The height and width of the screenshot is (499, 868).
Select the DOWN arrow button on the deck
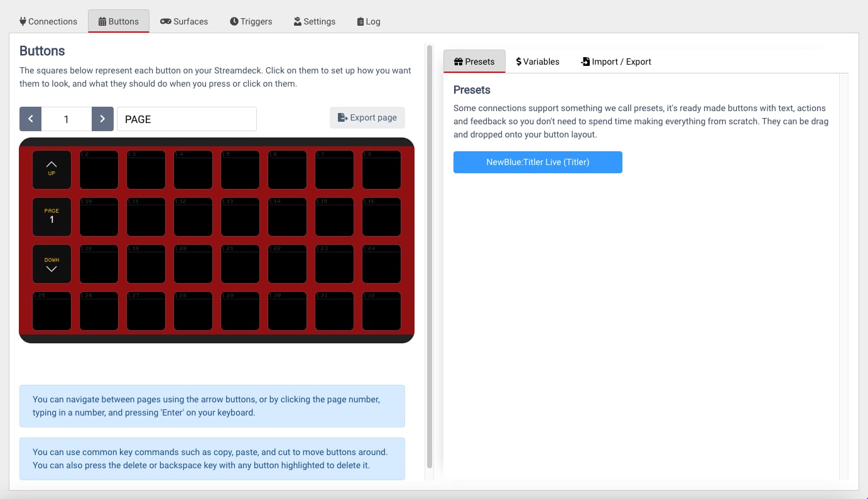pyautogui.click(x=52, y=264)
